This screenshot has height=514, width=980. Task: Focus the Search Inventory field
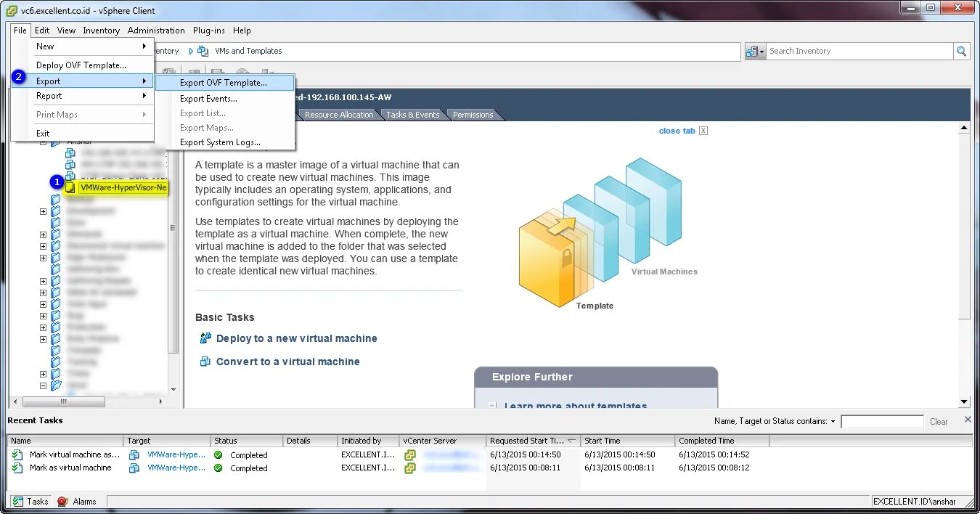(860, 52)
